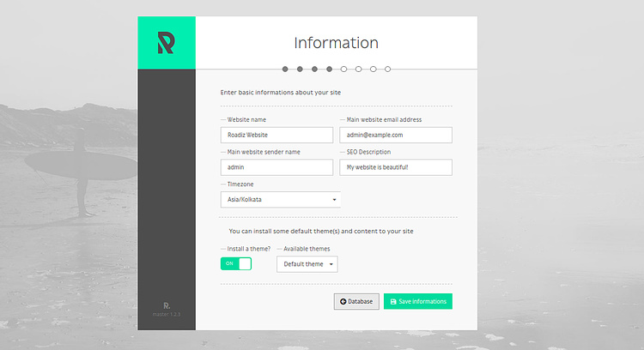Disable the Install a theme switch

point(236,263)
